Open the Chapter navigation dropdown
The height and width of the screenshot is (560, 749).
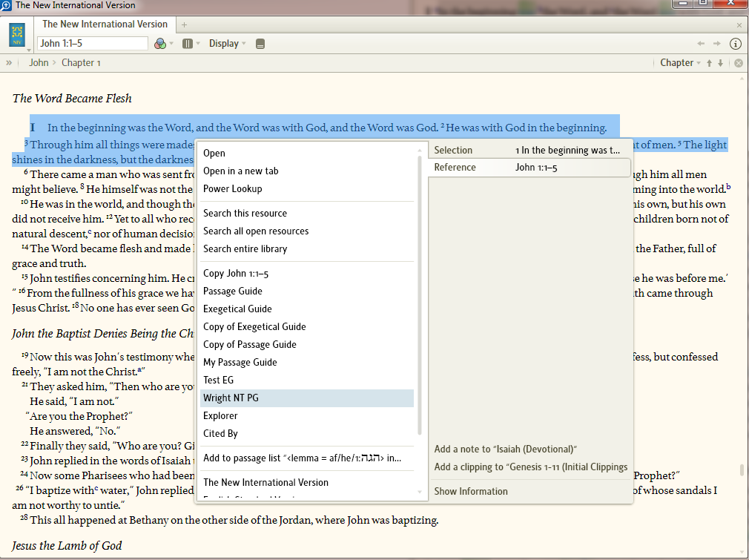pyautogui.click(x=680, y=62)
